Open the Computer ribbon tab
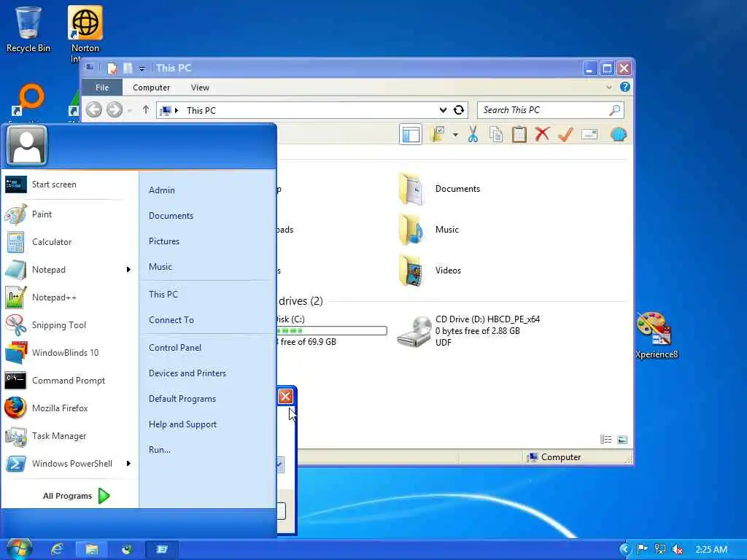This screenshot has height=560, width=747. pyautogui.click(x=152, y=87)
